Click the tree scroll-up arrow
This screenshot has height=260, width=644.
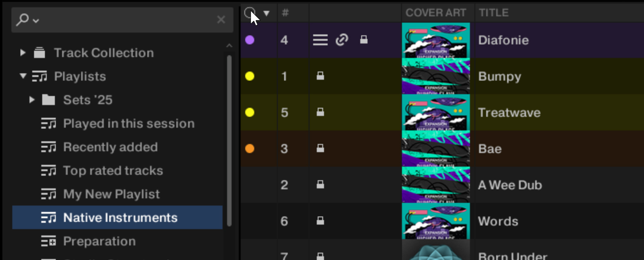[229, 45]
